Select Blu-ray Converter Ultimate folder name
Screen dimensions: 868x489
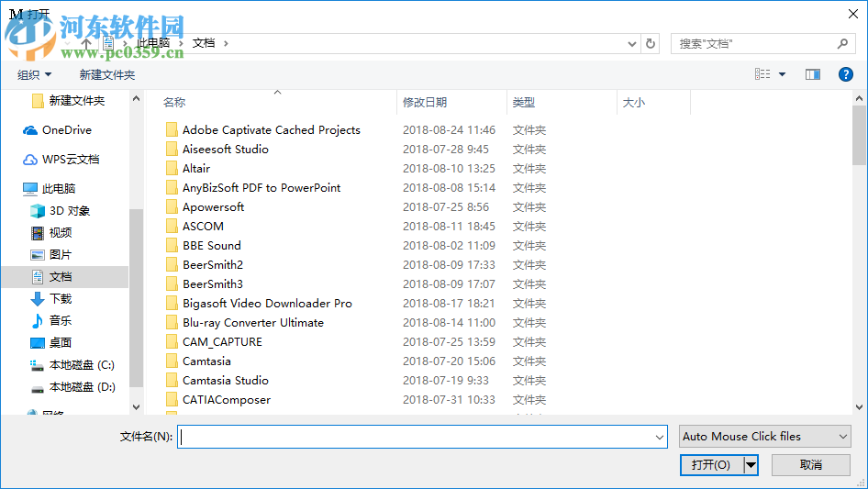point(253,323)
